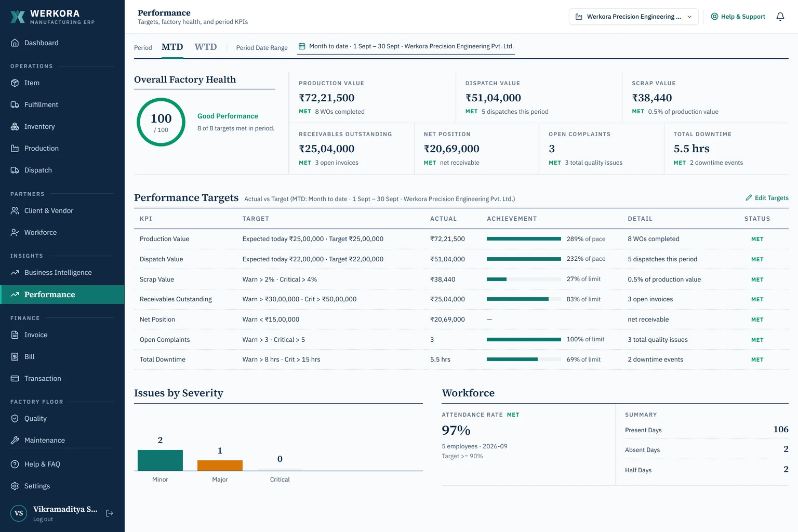This screenshot has width=798, height=532.
Task: Click Total Downtime 5.5 hrs card value
Action: click(691, 149)
